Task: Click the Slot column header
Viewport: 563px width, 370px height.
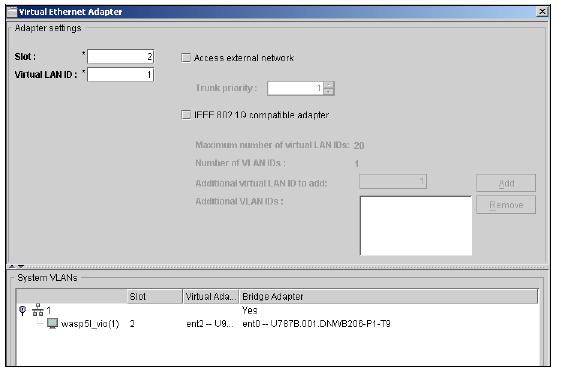Action: tap(155, 296)
